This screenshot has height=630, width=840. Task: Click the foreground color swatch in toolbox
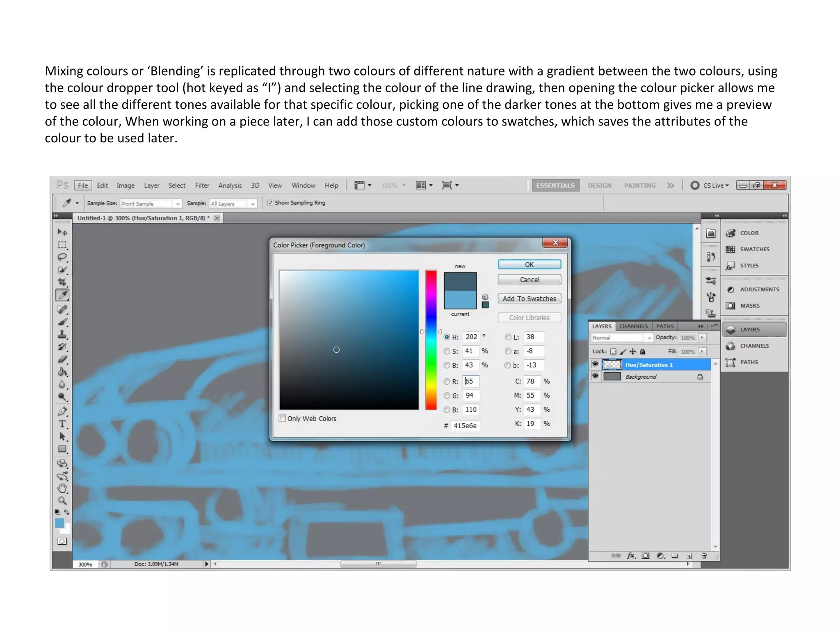click(x=59, y=523)
